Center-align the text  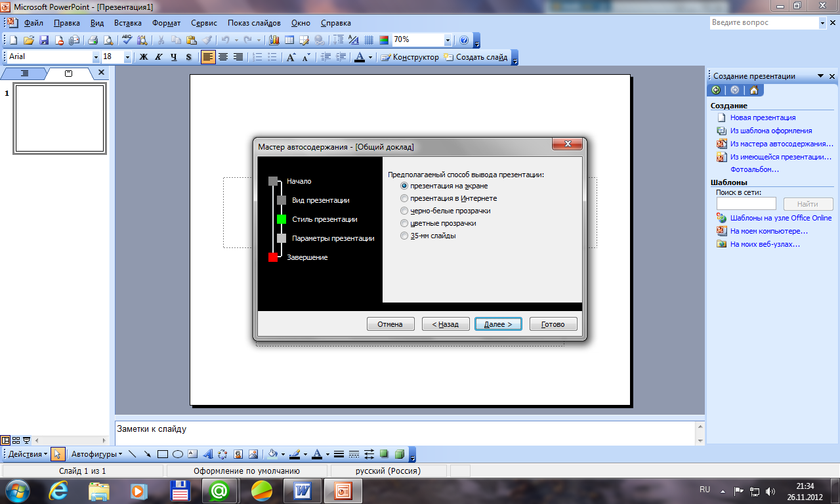coord(223,57)
